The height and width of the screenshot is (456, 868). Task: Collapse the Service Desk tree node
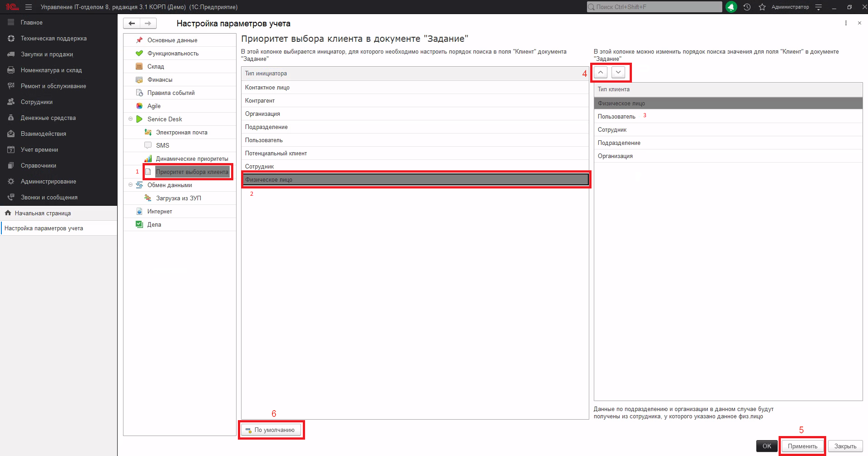131,119
